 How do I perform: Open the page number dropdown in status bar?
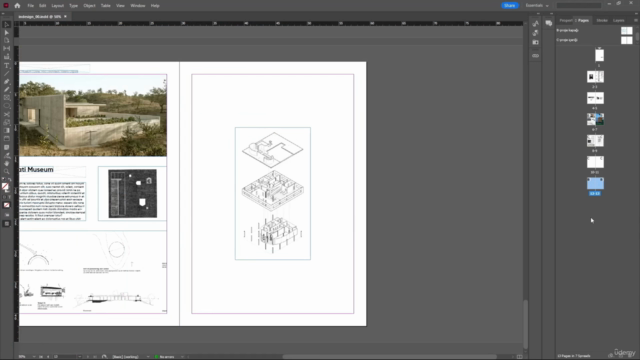pos(80,357)
